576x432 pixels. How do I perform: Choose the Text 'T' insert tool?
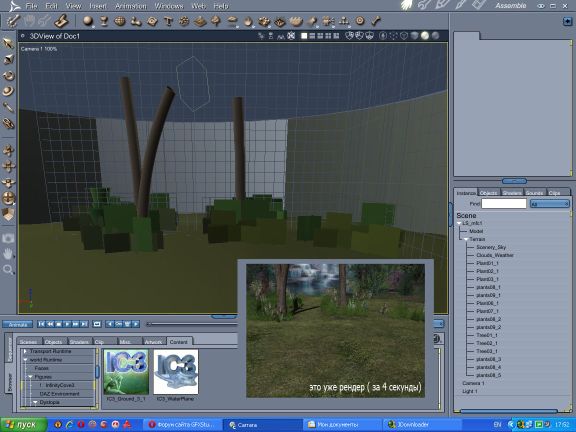point(168,21)
